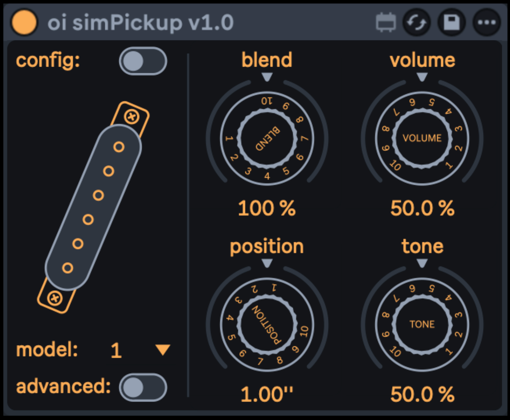Viewport: 510px width, 420px height.
Task: Click the volume 50.0 % value field
Action: coord(422,208)
